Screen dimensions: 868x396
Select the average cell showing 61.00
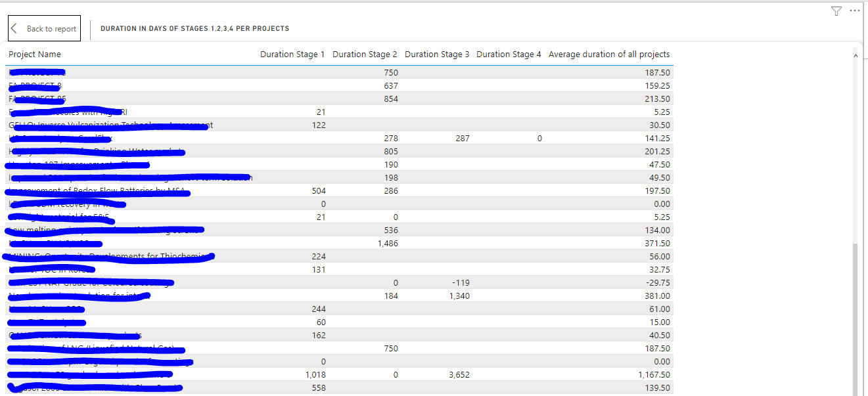point(660,309)
